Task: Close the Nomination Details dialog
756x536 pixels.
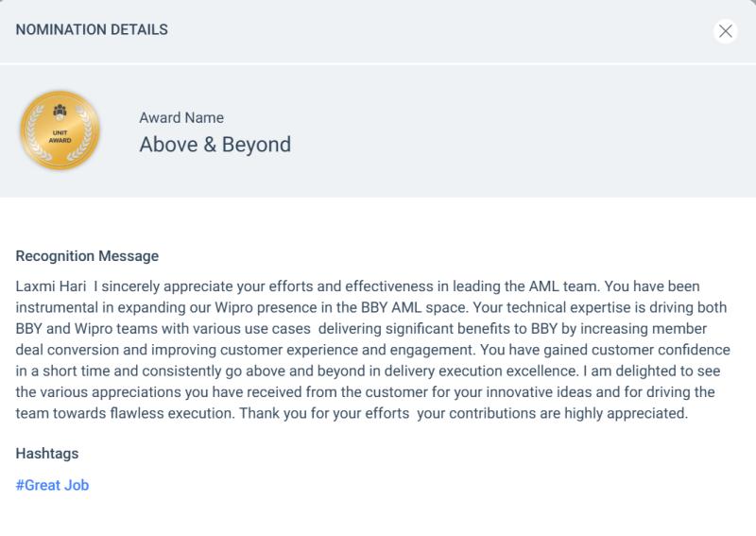Action: pos(725,31)
